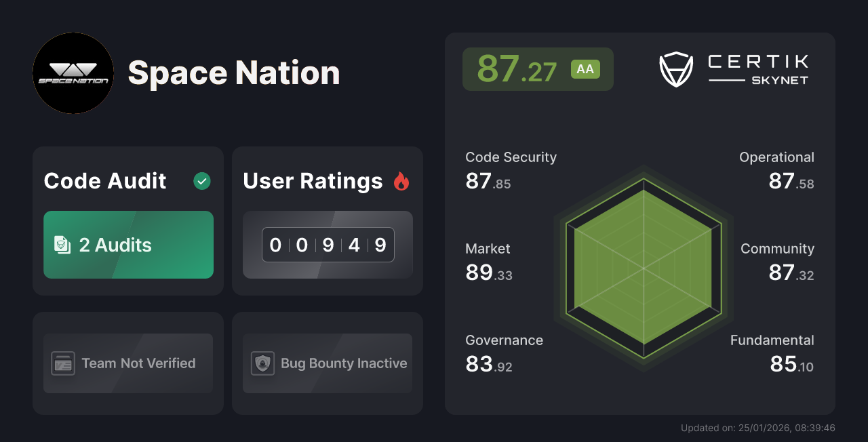The image size is (868, 442).
Task: Click the bug shield icon beside Bug Bounty Inactive
Action: [x=264, y=363]
